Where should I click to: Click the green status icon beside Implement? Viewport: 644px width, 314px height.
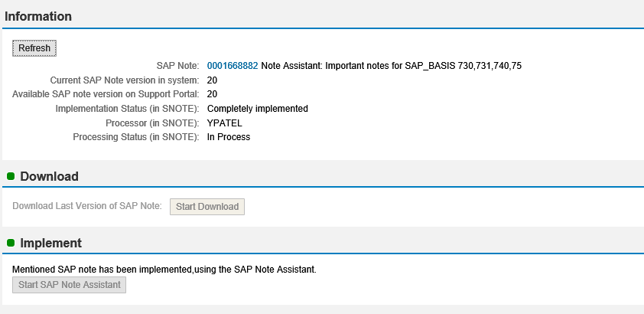click(x=11, y=243)
